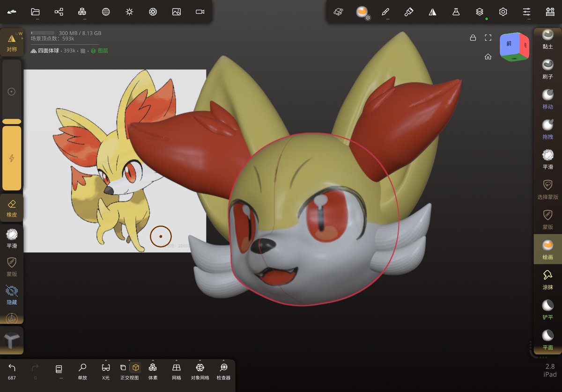Click the 平滑 smooth shortcut on left bar
This screenshot has width=562, height=392.
click(12, 238)
